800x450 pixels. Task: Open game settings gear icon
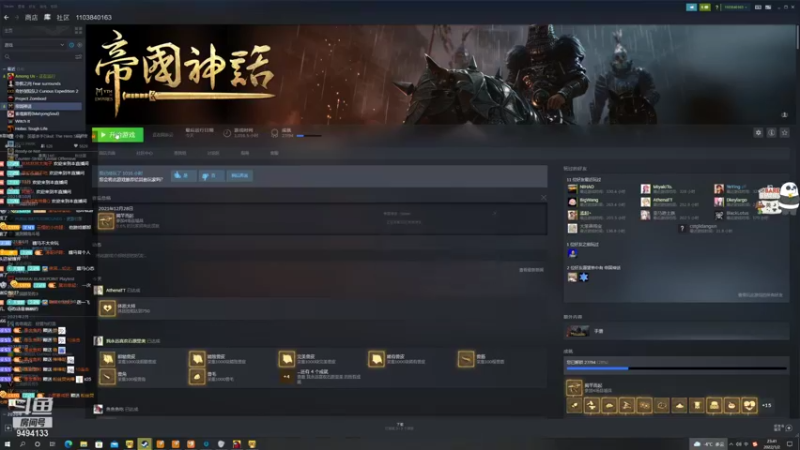758,133
